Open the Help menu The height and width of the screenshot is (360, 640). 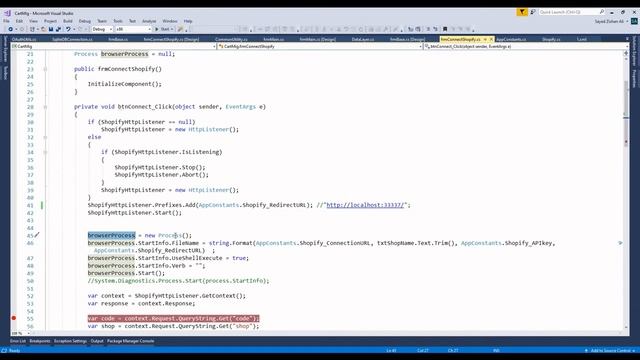[188, 21]
